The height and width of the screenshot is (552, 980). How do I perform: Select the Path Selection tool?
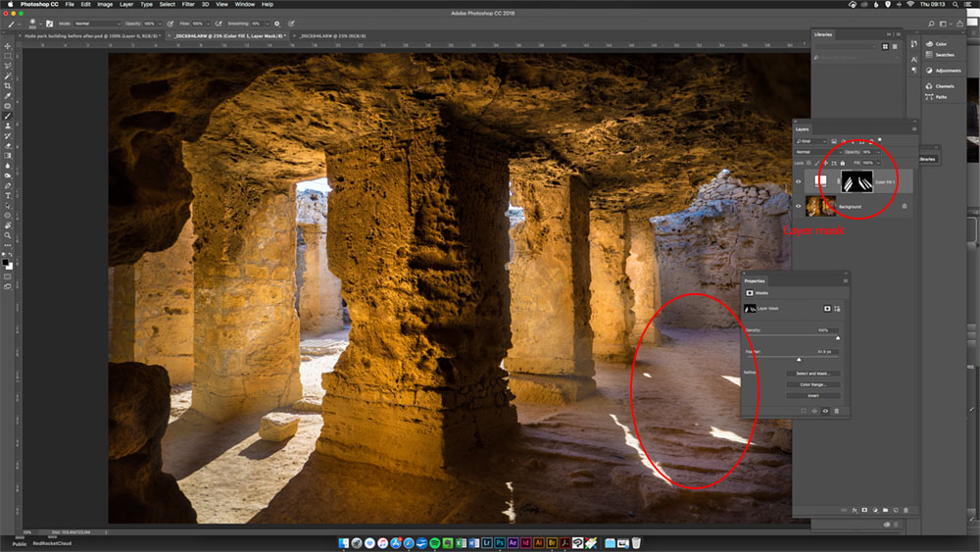(8, 206)
